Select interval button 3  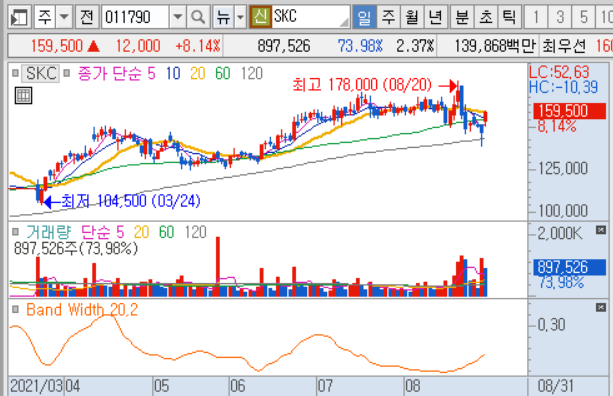(x=560, y=17)
